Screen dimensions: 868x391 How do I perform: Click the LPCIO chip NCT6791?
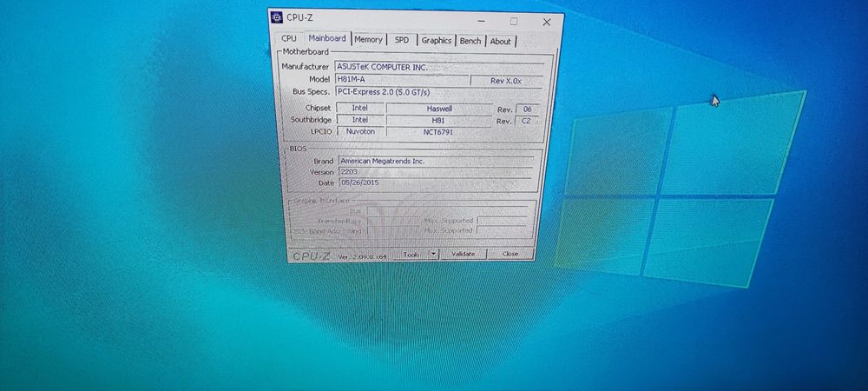(x=438, y=132)
